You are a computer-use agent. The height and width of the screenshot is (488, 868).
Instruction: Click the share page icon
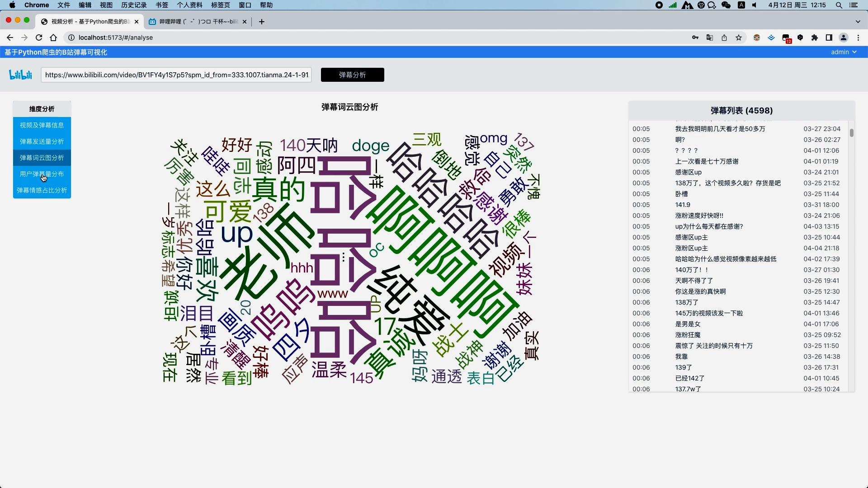pyautogui.click(x=724, y=38)
